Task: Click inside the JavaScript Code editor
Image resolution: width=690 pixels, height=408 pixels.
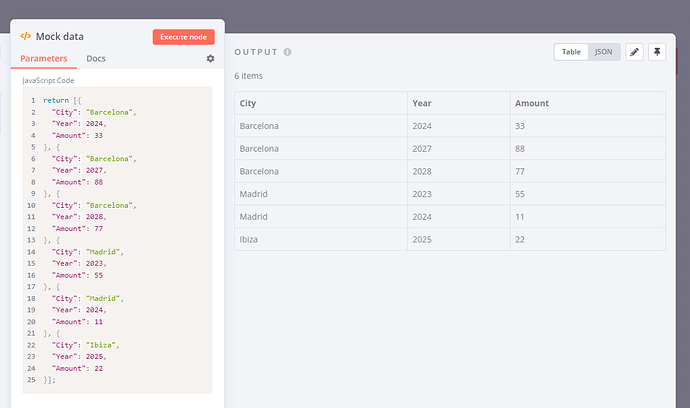Action: [x=117, y=240]
